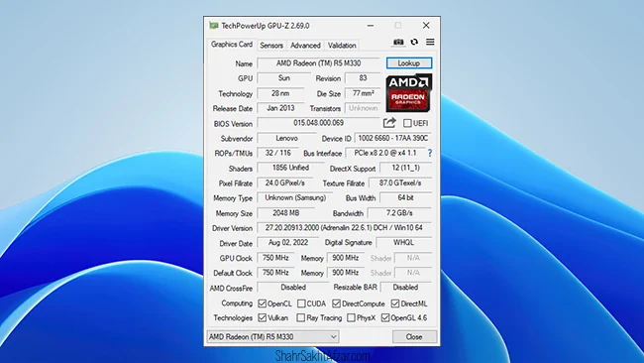Click the Shaders value 1856 Unified
Image resolution: width=644 pixels, height=363 pixels.
[290, 168]
